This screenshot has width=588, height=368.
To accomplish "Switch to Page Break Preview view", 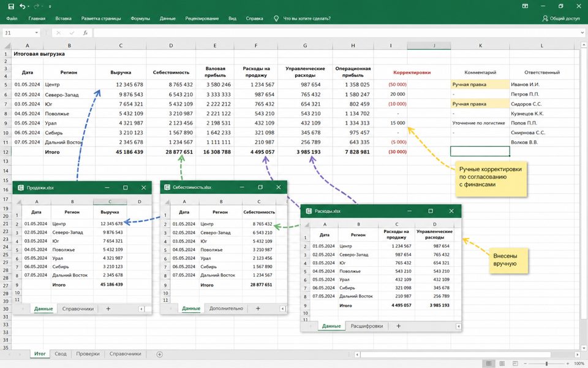I will click(x=515, y=364).
